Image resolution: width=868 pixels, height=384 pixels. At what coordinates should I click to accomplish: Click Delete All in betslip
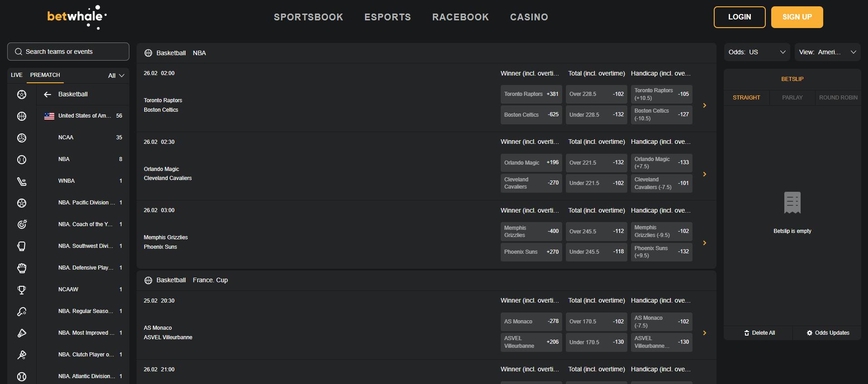point(759,333)
